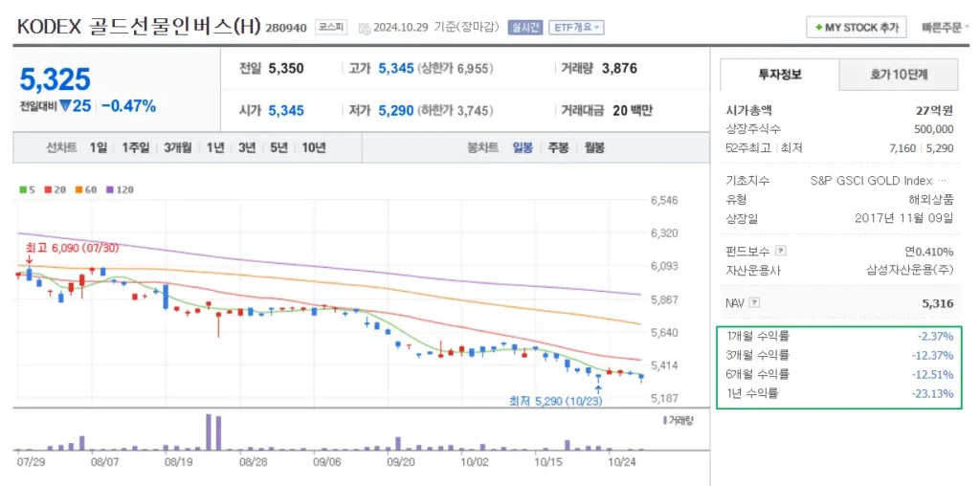This screenshot has height=486, width=980.
Task: Select the 주봉 candle chart
Action: (558, 148)
